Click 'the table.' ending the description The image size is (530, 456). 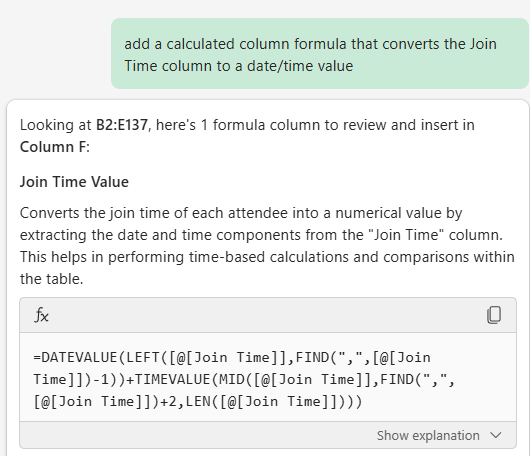pyautogui.click(x=51, y=279)
